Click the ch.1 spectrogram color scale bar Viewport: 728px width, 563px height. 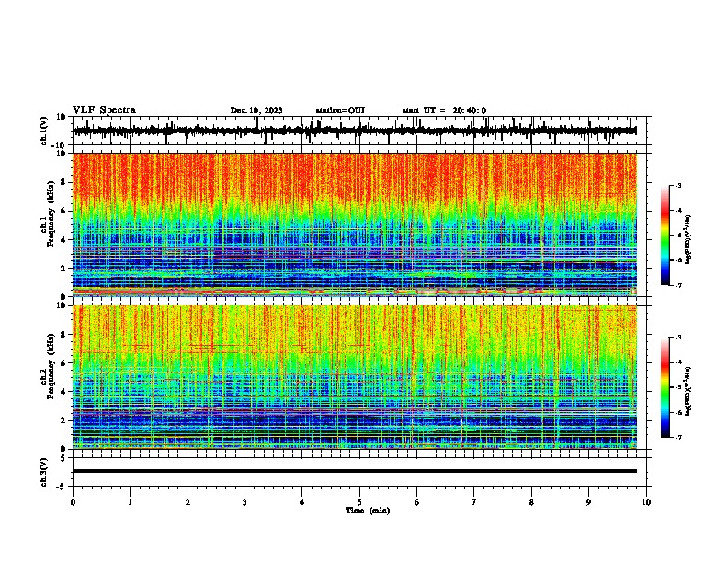point(665,236)
